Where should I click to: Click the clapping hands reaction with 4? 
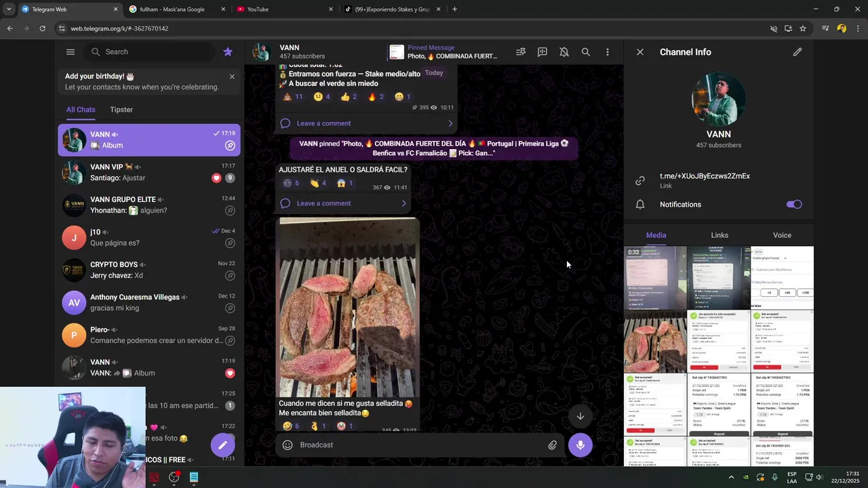click(318, 183)
